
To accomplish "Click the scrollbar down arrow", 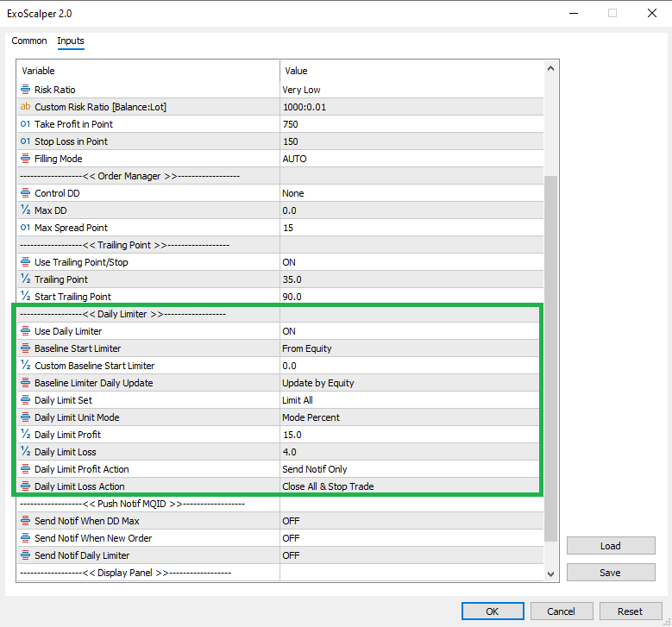I will point(550,574).
